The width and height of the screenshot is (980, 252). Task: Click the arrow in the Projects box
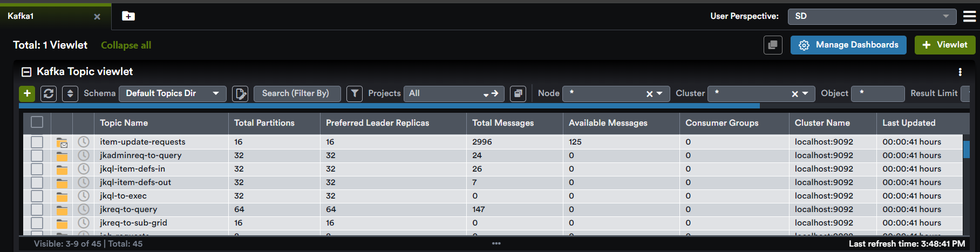496,93
